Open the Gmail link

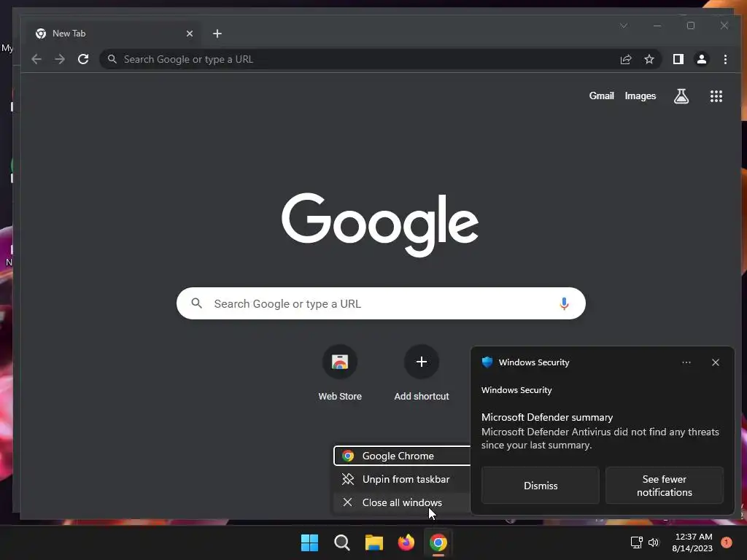tap(601, 96)
